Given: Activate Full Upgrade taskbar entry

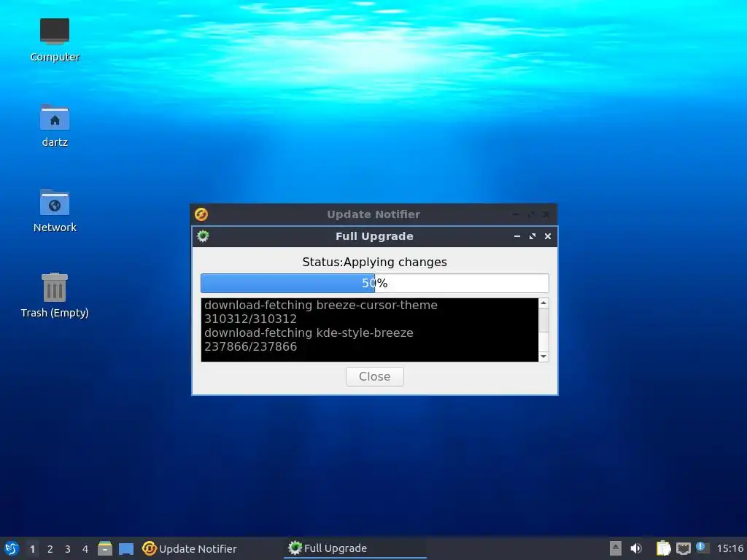Looking at the screenshot, I should click(x=355, y=548).
